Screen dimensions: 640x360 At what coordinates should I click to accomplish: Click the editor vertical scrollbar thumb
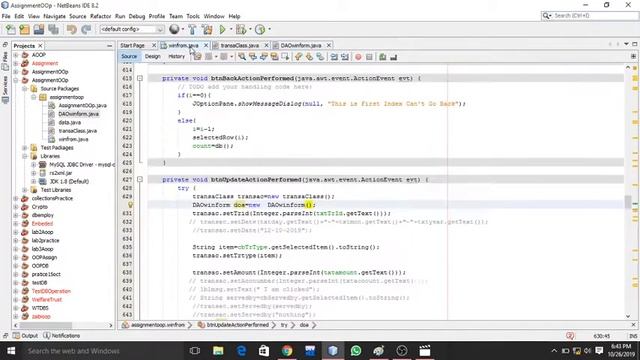tap(628, 202)
